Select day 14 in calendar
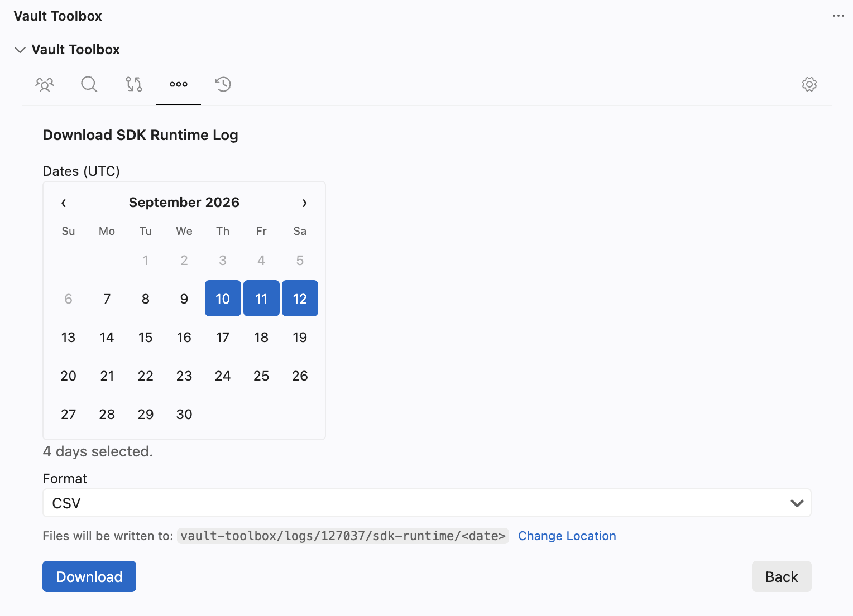 click(x=107, y=337)
